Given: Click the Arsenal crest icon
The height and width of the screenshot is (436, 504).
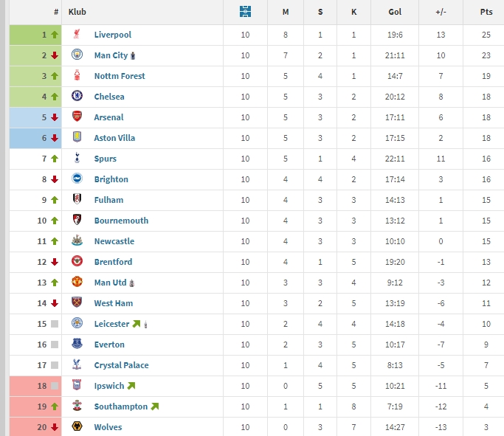Looking at the screenshot, I should (77, 117).
